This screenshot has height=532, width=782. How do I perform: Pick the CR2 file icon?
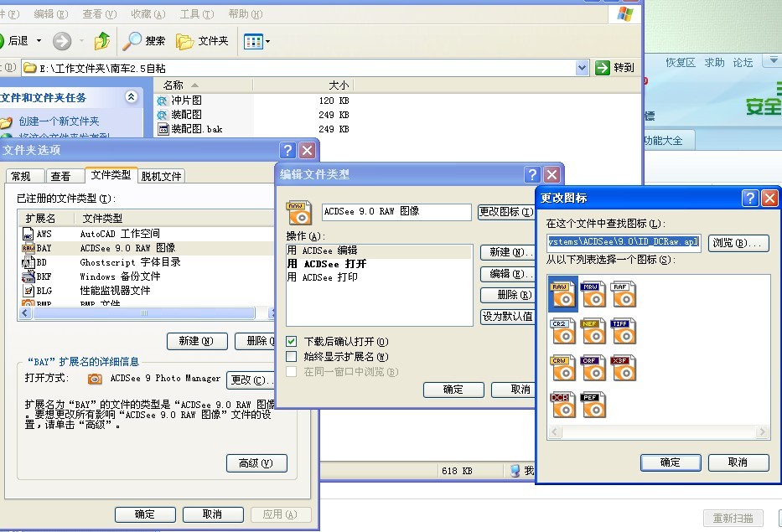(x=563, y=331)
